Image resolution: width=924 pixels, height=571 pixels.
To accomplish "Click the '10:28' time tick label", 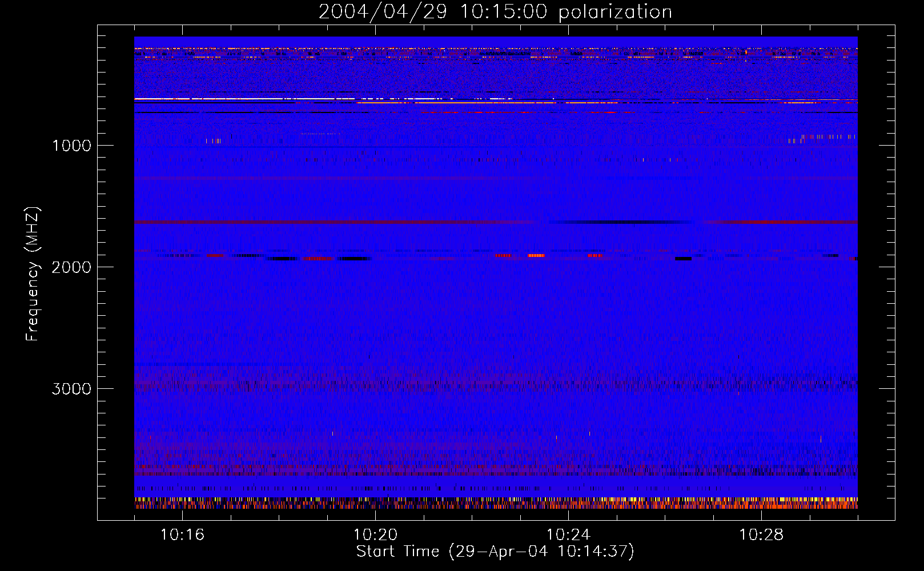I will pos(761,534).
